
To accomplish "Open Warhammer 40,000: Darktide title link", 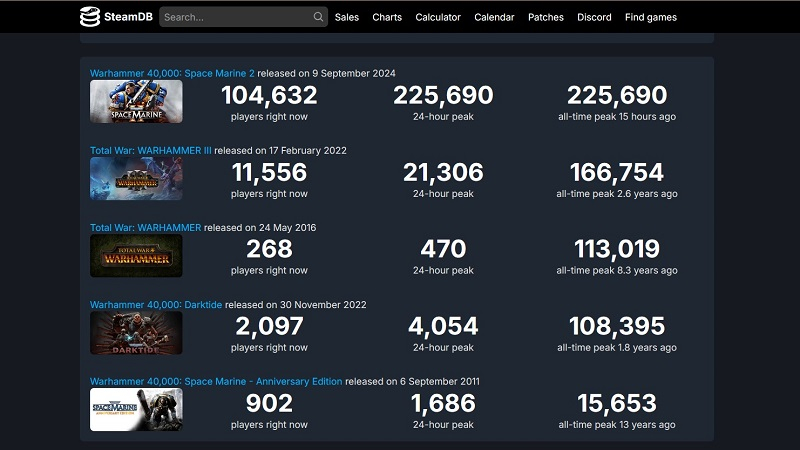I will coord(156,304).
